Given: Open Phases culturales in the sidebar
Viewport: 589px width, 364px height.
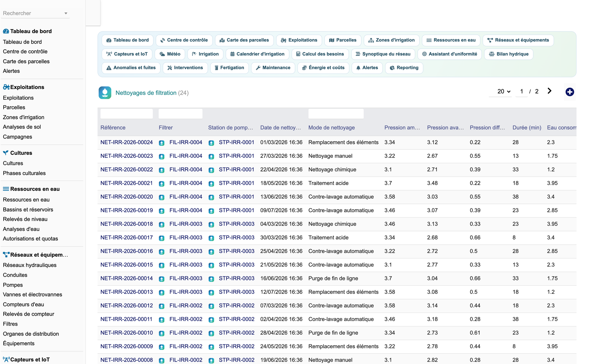Looking at the screenshot, I should coord(24,173).
